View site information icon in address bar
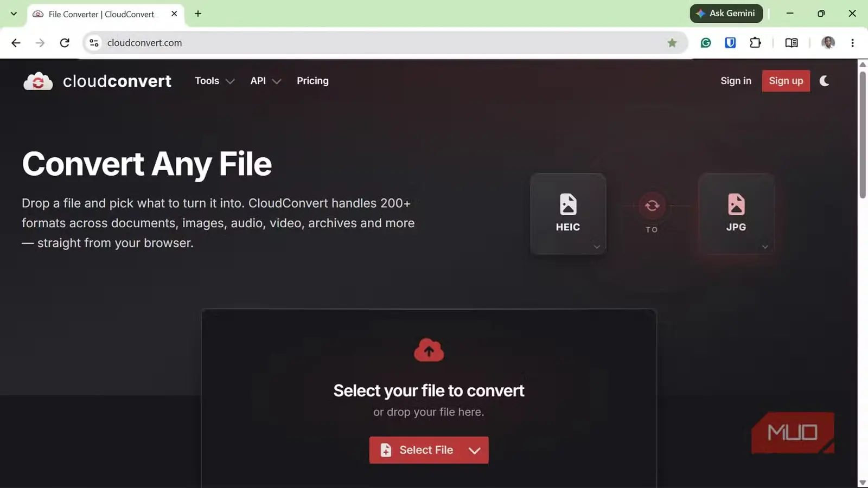868x488 pixels. click(x=94, y=43)
